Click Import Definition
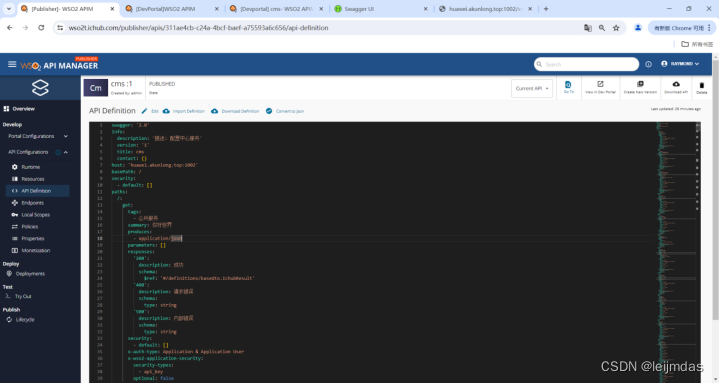The width and height of the screenshot is (719, 384). click(x=184, y=111)
